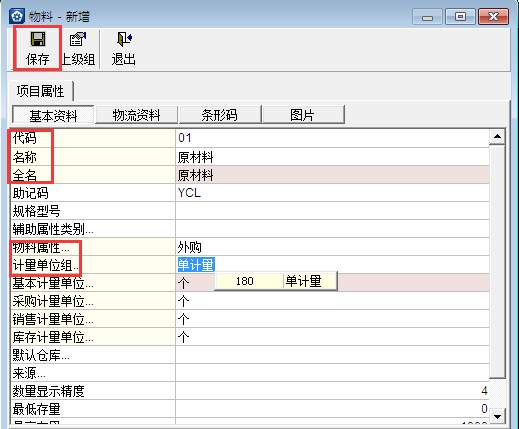The image size is (519, 429).
Task: Click the 物料属性 label
Action: point(41,248)
